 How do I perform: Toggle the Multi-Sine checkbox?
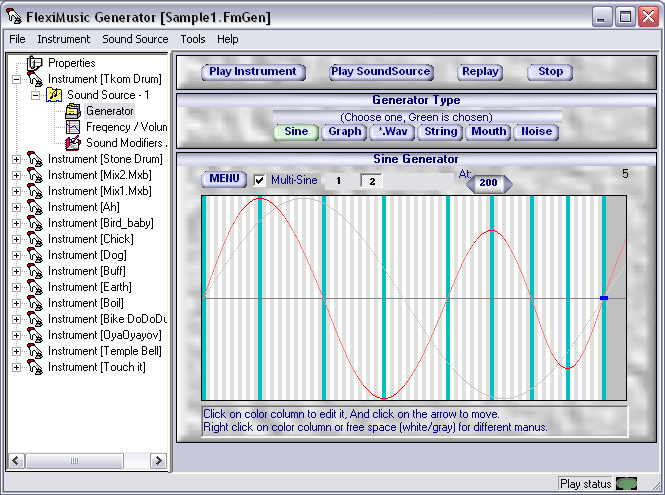(260, 180)
